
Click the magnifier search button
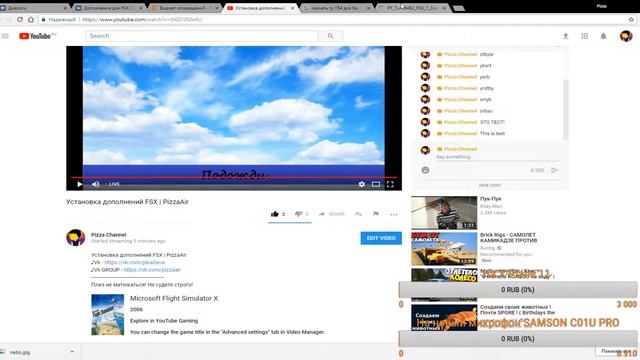click(x=330, y=36)
